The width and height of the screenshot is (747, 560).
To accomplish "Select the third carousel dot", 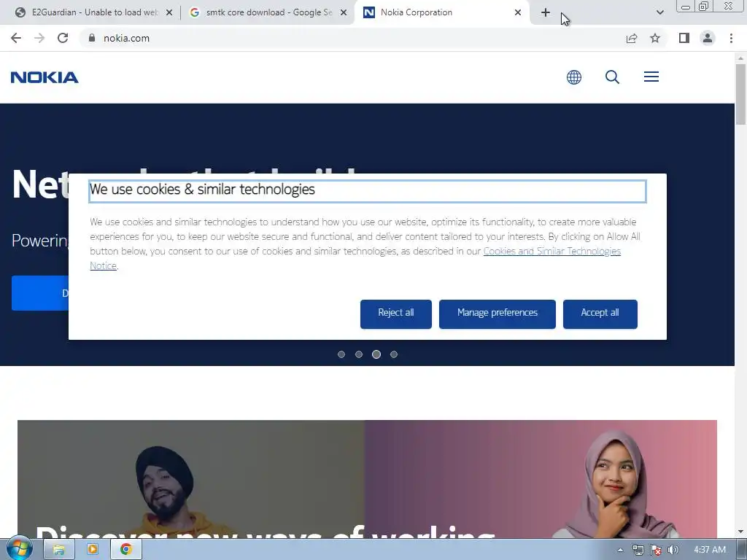I will pos(376,354).
